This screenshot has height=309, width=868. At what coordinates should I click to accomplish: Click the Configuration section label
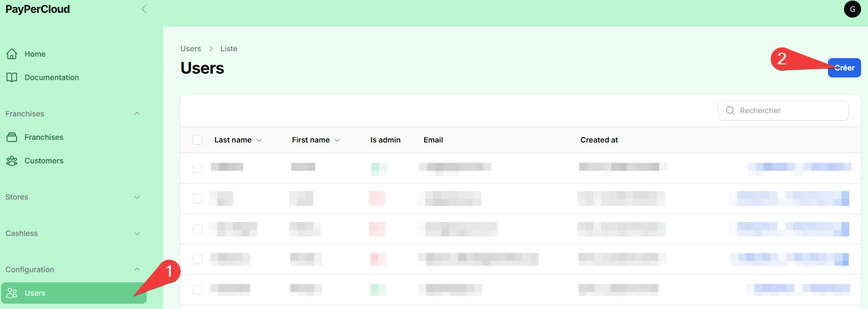point(30,270)
